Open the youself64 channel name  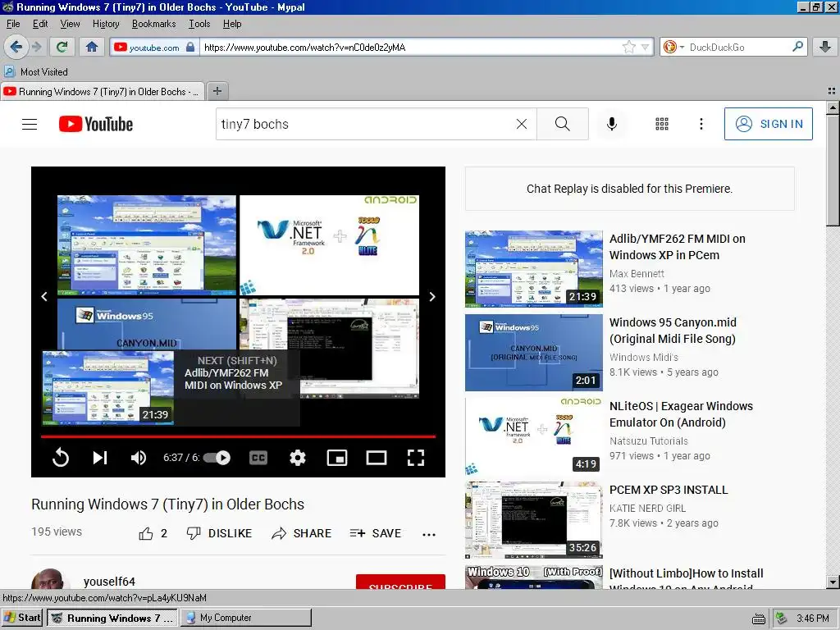click(x=109, y=582)
